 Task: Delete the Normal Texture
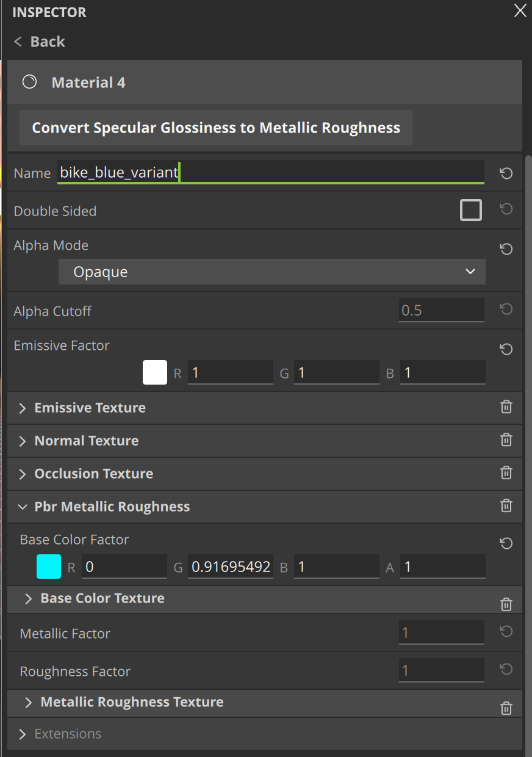[506, 440]
